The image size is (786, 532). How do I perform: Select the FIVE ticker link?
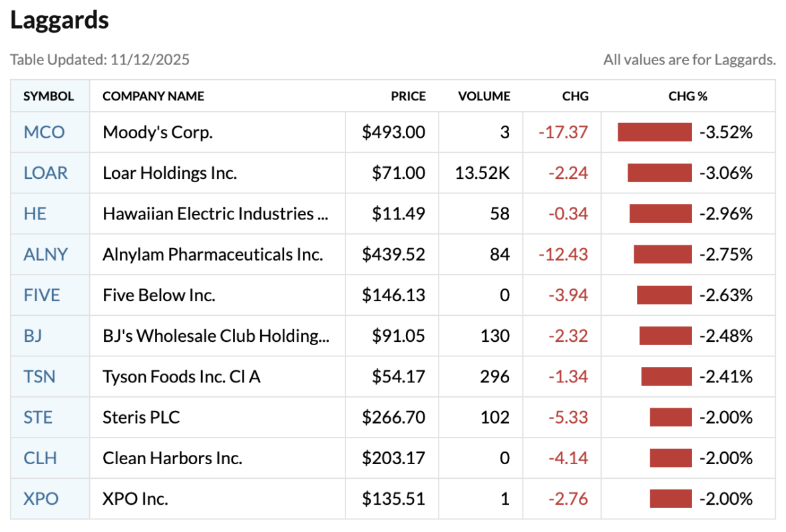(41, 295)
